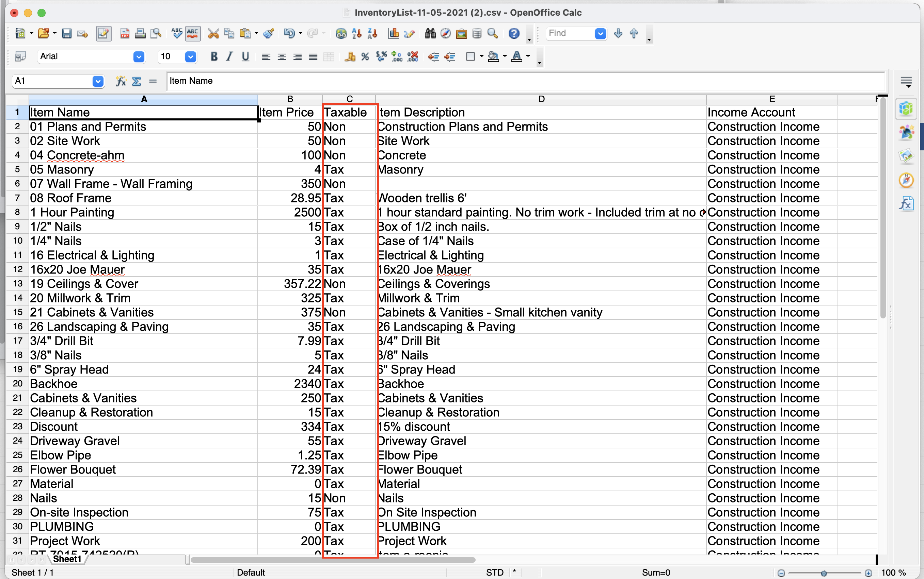Expand the Undo history dropdown arrow
The width and height of the screenshot is (924, 579).
pos(301,34)
